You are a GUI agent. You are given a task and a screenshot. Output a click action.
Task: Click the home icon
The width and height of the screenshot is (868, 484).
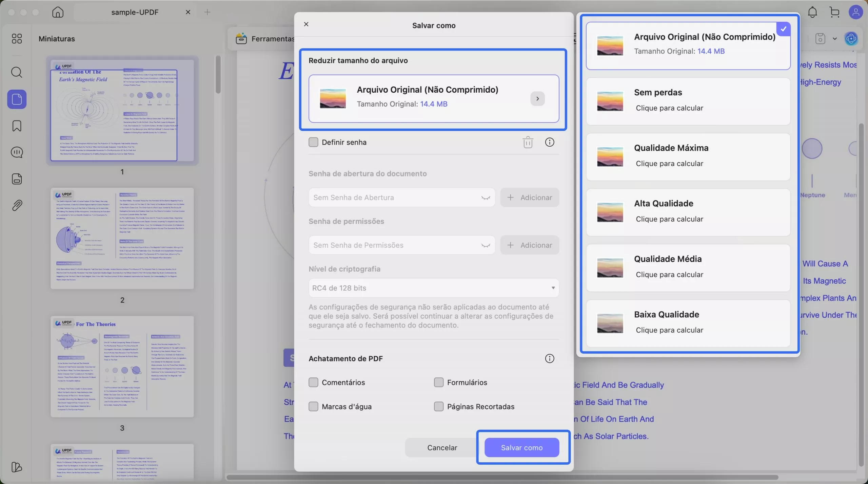(58, 12)
